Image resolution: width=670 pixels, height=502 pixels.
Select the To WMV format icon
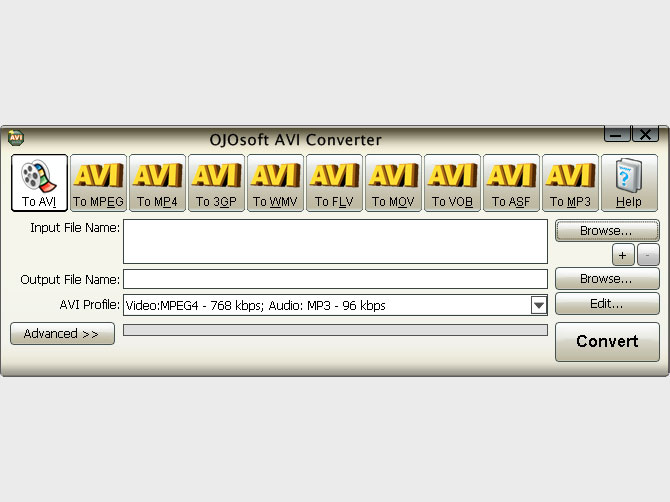[x=275, y=183]
